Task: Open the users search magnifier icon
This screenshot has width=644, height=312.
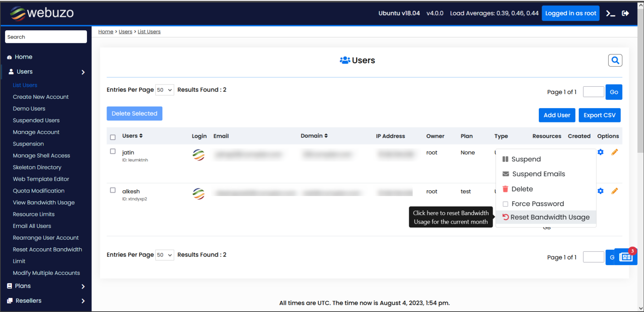Action: coord(615,60)
